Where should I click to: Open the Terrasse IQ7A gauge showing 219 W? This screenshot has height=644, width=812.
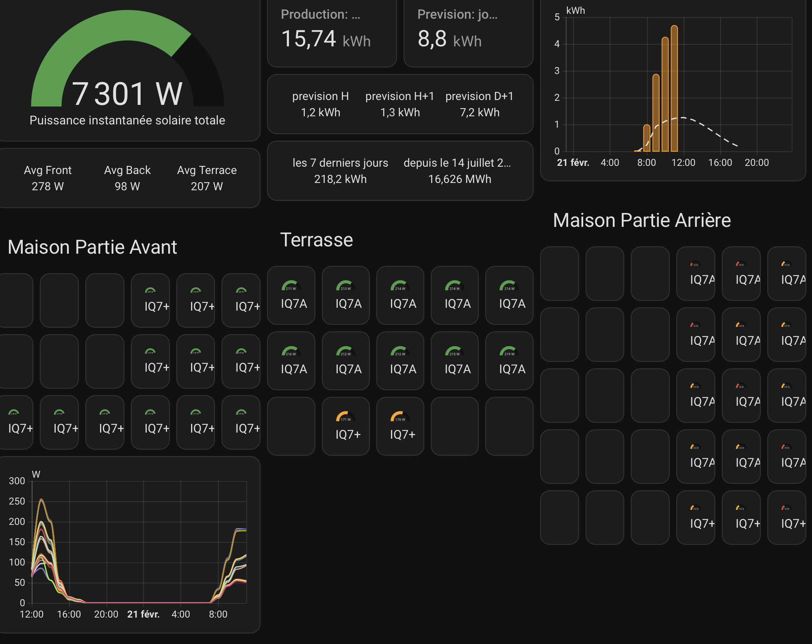[x=509, y=361]
